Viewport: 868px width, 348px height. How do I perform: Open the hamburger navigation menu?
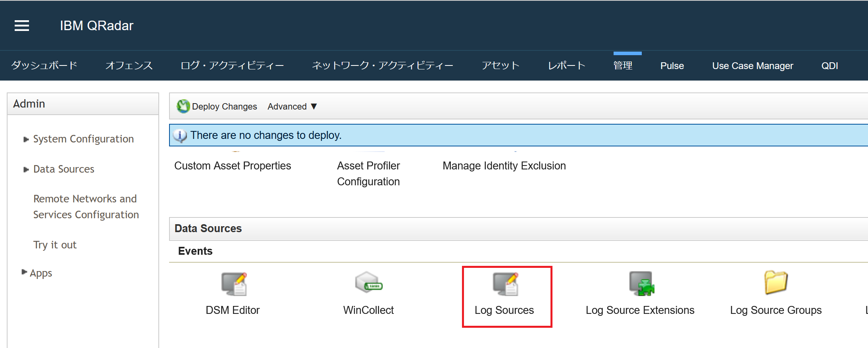point(22,26)
